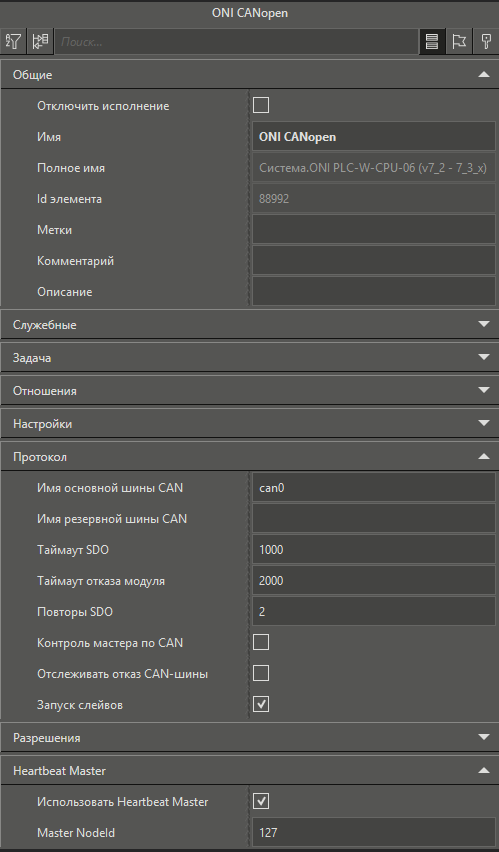This screenshot has height=852, width=499.
Task: Click the Таймаут SDO label
Action: (x=73, y=550)
